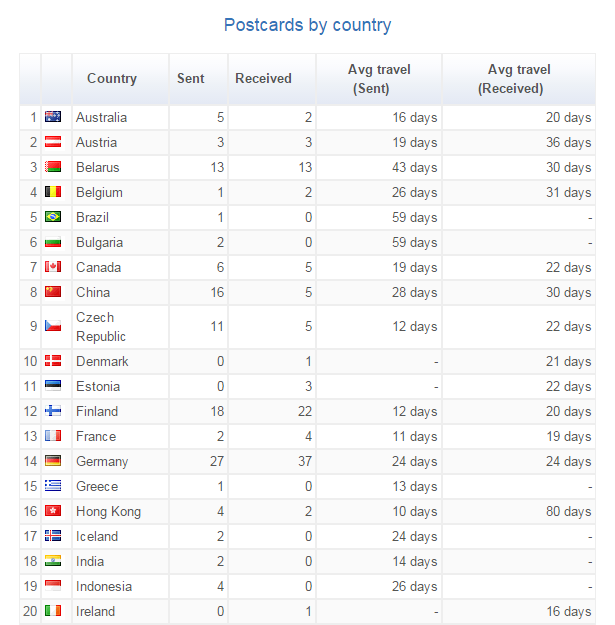Select the Canada flag icon
615x625 pixels.
click(53, 267)
